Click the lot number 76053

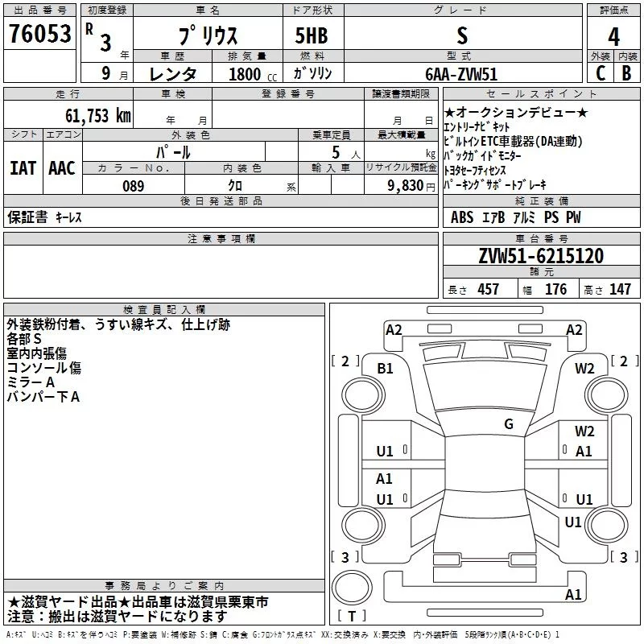tap(39, 33)
